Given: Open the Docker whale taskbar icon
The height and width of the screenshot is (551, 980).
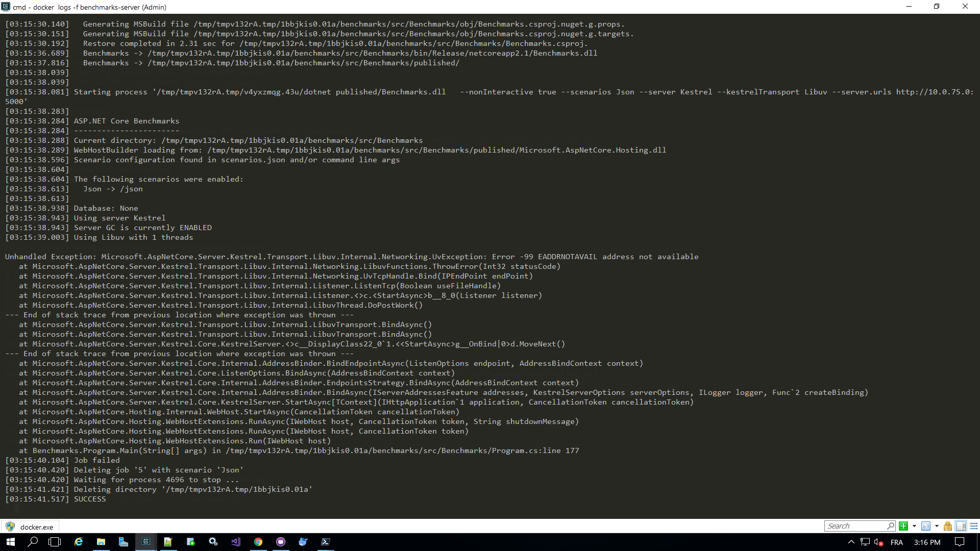Looking at the screenshot, I should click(303, 542).
